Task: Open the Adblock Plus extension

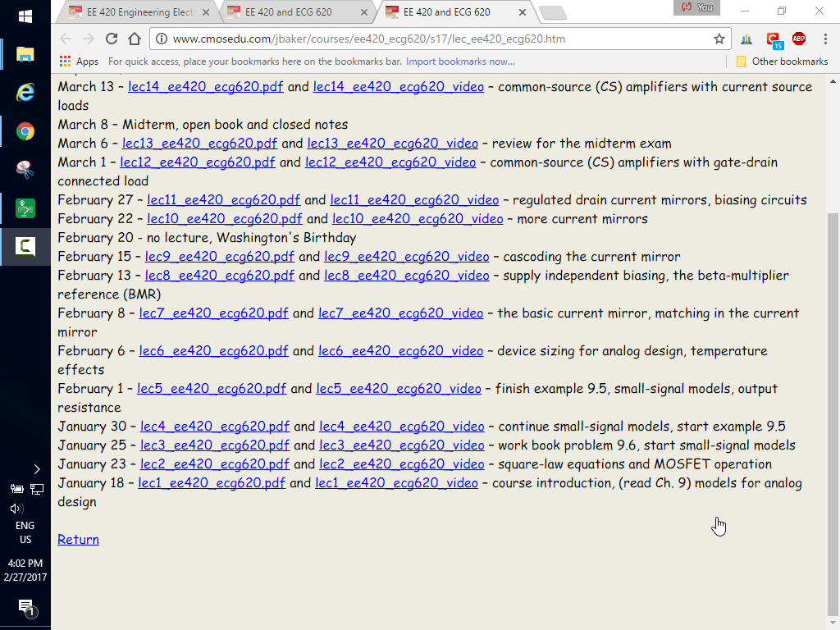Action: pyautogui.click(x=799, y=38)
